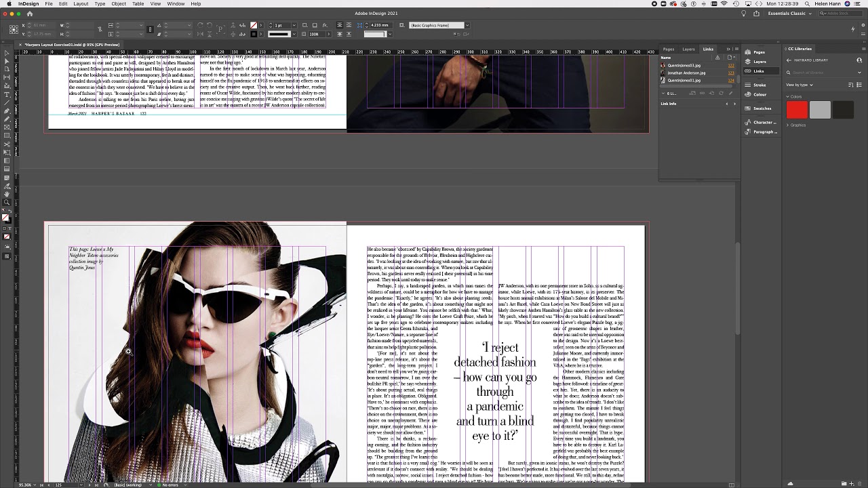Select the grey color swatch in CC Libraries
The height and width of the screenshot is (488, 868).
coord(820,110)
